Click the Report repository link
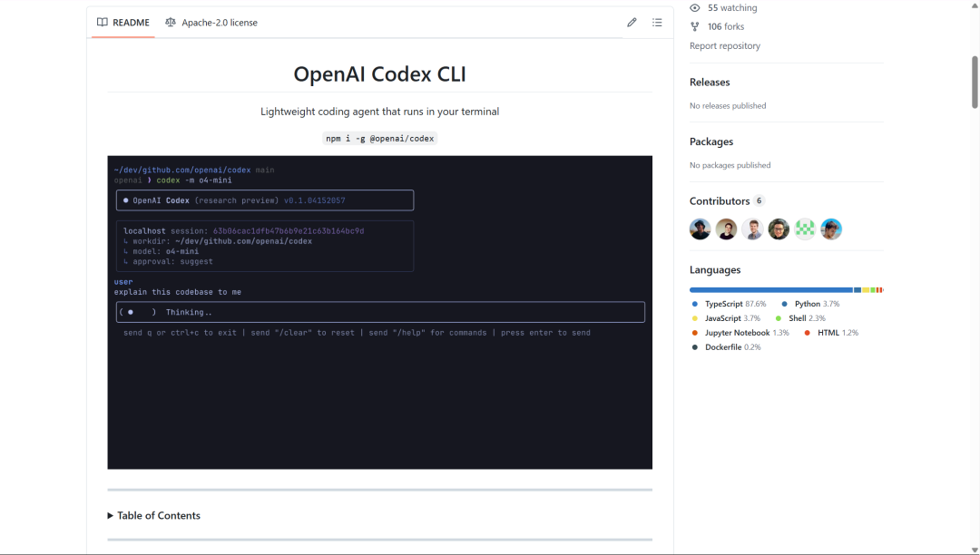Image resolution: width=980 pixels, height=555 pixels. point(724,45)
